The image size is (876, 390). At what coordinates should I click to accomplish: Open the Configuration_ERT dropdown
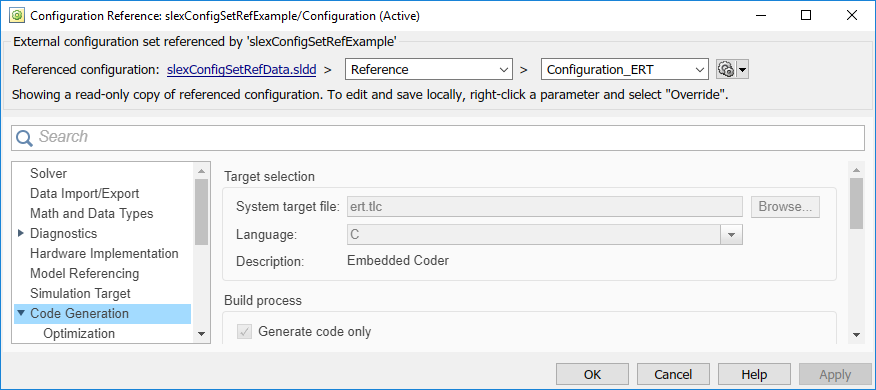pyautogui.click(x=625, y=70)
